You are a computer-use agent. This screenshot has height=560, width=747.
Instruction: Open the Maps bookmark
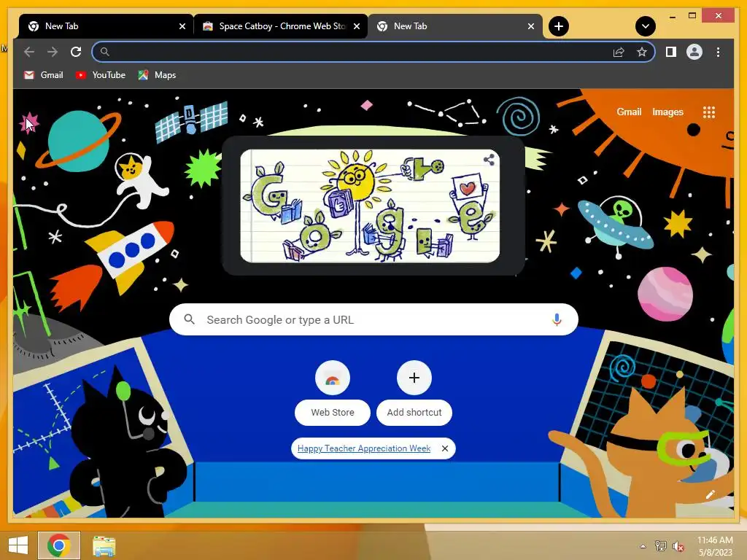tap(158, 75)
